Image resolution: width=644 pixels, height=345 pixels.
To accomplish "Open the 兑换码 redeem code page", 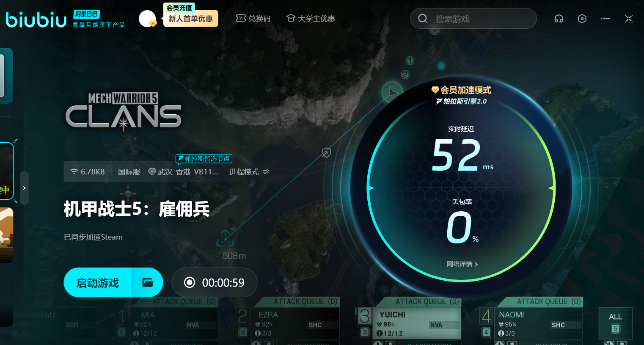I will (x=253, y=19).
